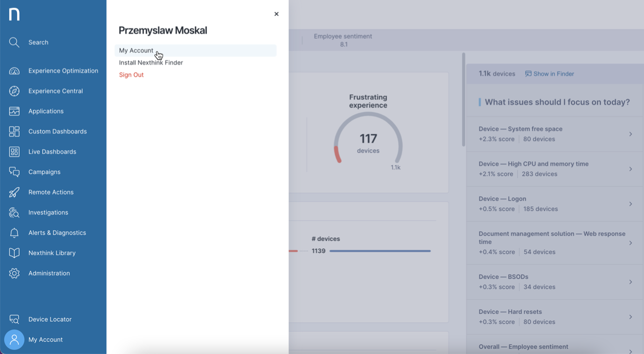Click the red Sign Out link

131,75
